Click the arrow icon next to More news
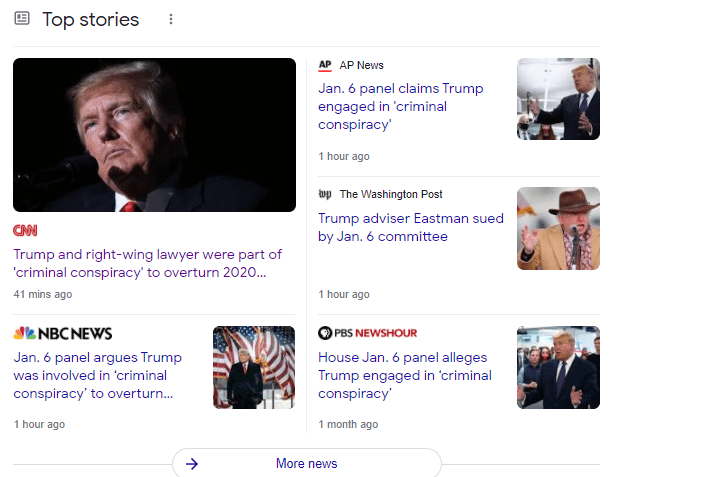This screenshot has width=725, height=477. coord(192,463)
